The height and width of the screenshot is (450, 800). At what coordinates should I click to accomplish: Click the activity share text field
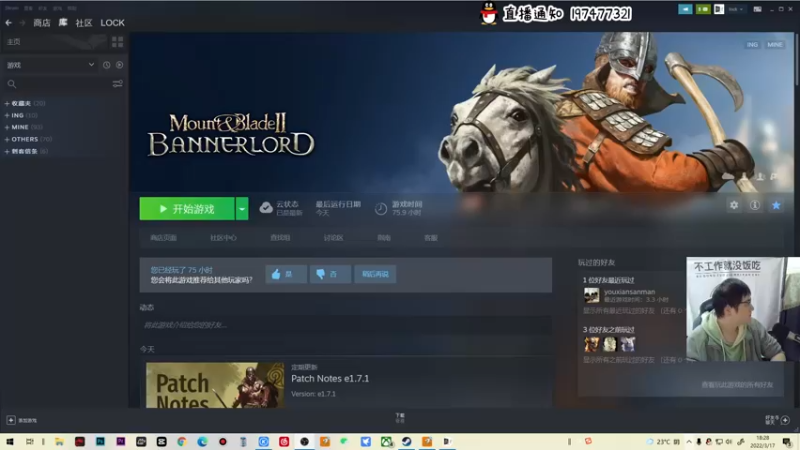point(345,325)
